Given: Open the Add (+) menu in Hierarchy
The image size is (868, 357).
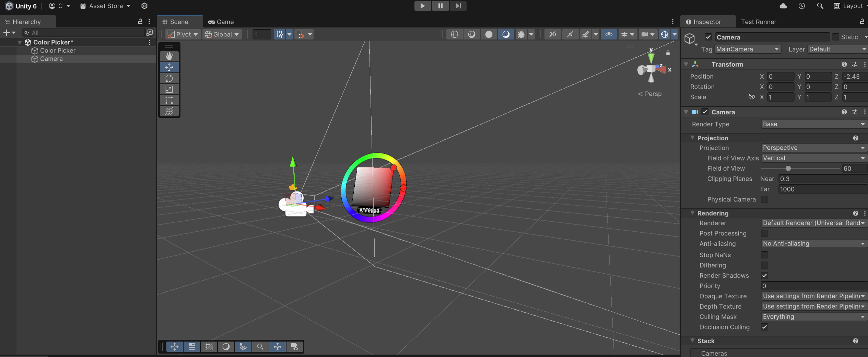Looking at the screenshot, I should click(9, 33).
